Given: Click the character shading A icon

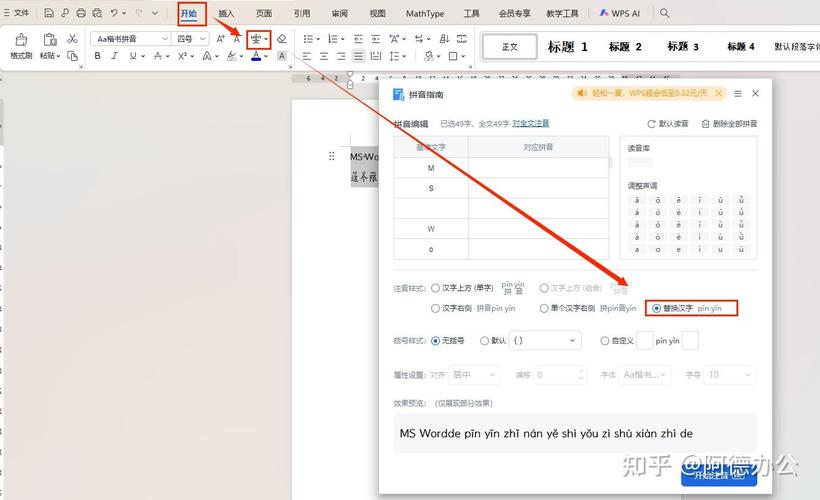Looking at the screenshot, I should (282, 55).
